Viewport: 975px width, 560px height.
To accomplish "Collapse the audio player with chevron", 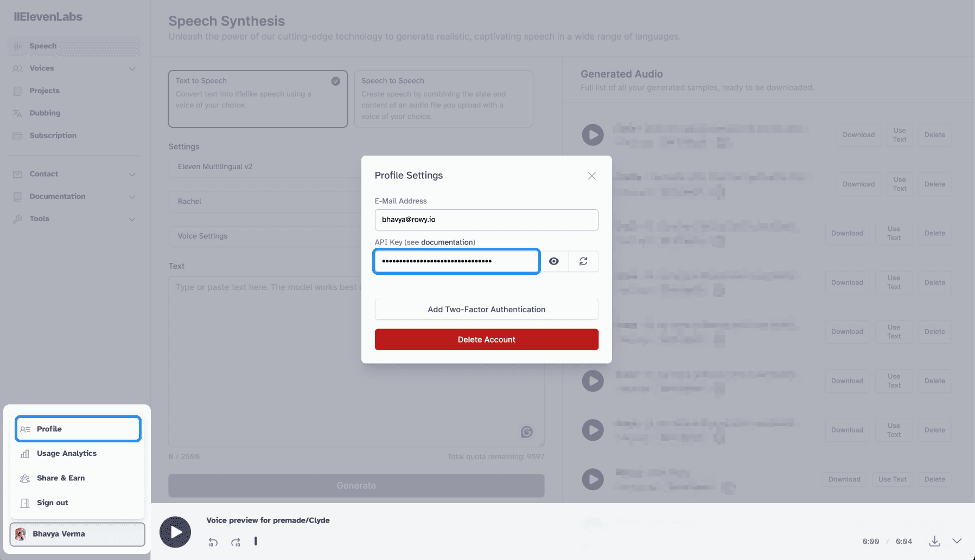I will (957, 541).
